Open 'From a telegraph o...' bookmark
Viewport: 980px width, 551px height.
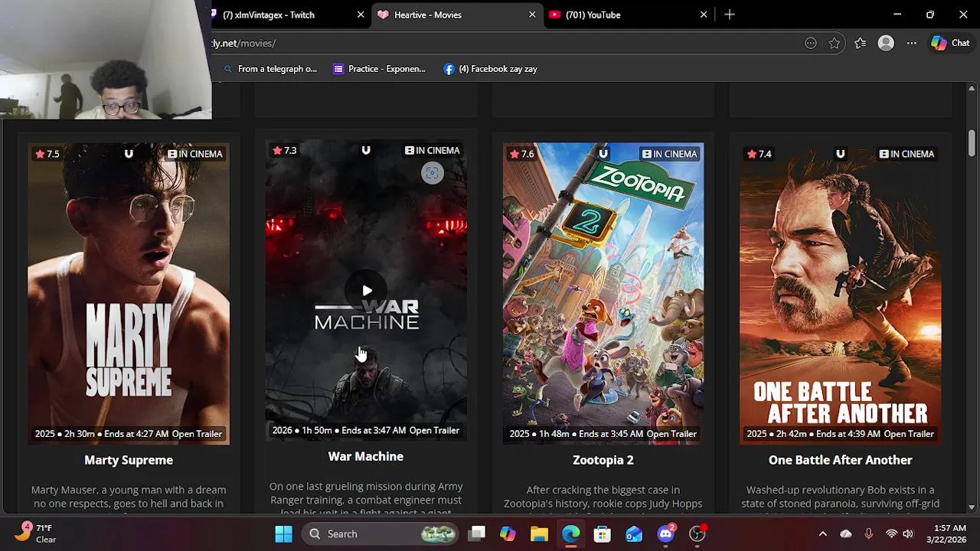click(269, 69)
